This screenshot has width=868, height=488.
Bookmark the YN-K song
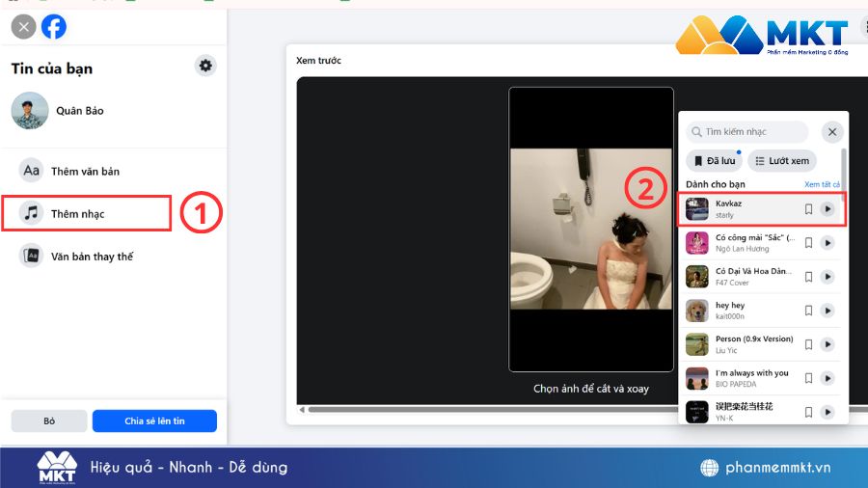(x=808, y=412)
